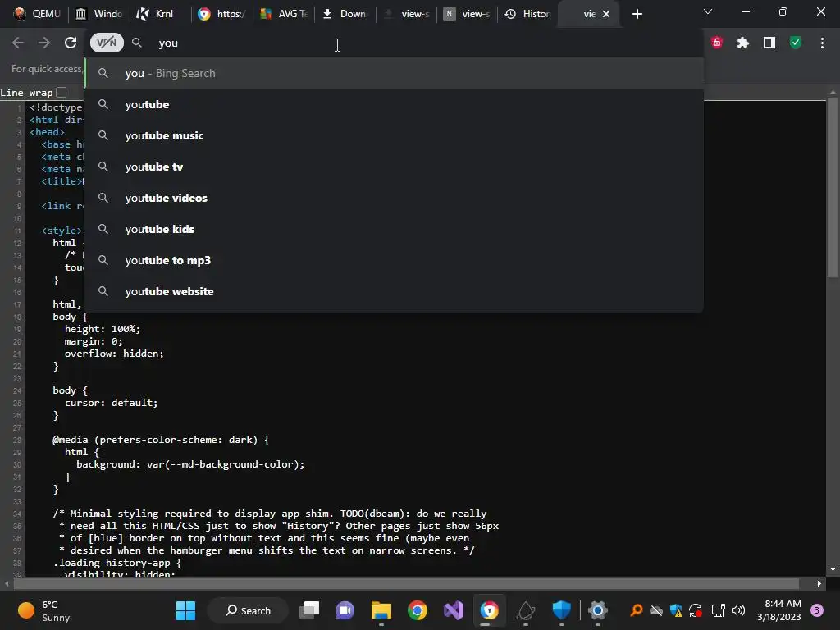Switch to the view-source tab with N icon

coord(467,14)
